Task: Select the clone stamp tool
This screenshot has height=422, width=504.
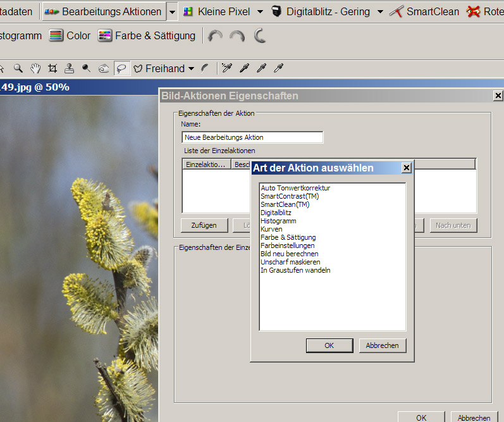Action: click(x=69, y=68)
